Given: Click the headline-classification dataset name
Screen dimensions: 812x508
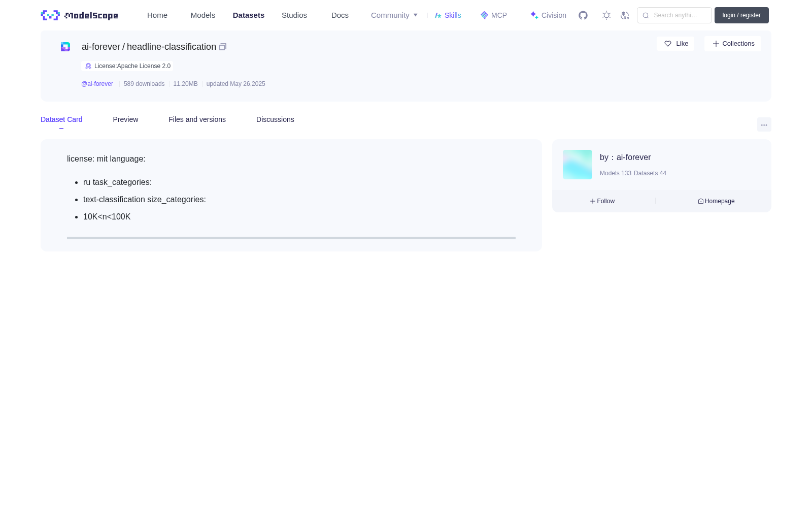Looking at the screenshot, I should click(172, 47).
